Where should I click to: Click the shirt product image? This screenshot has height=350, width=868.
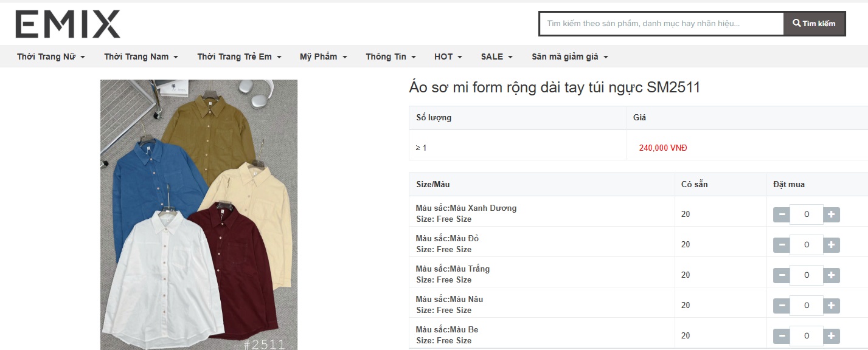[199, 214]
